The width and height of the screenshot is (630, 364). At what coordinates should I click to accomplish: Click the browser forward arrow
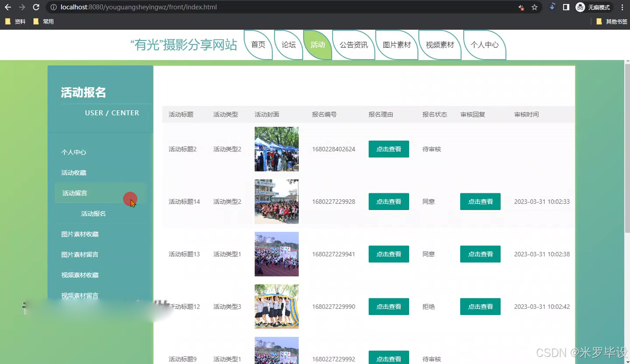[x=22, y=7]
